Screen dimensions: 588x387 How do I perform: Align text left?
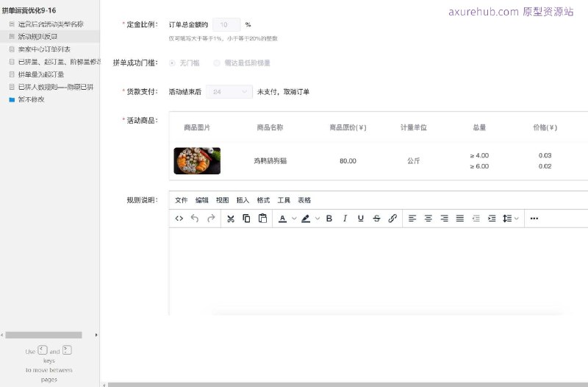click(x=412, y=219)
